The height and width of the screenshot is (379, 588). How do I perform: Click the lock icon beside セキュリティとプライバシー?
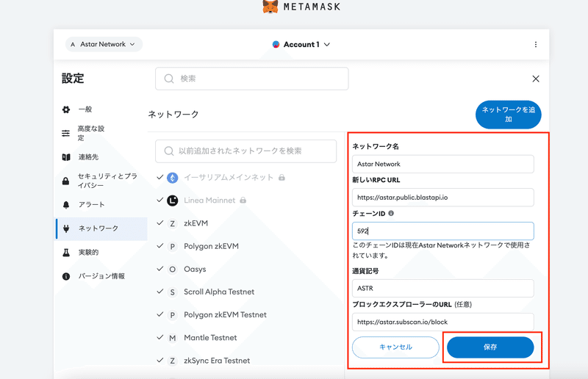pyautogui.click(x=66, y=181)
